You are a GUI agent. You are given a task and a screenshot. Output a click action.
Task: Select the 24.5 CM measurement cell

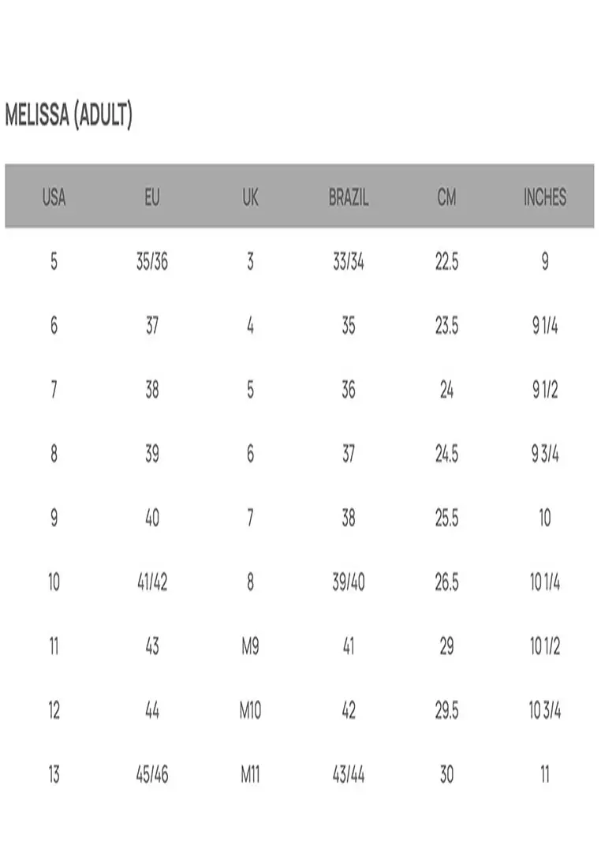(x=446, y=455)
